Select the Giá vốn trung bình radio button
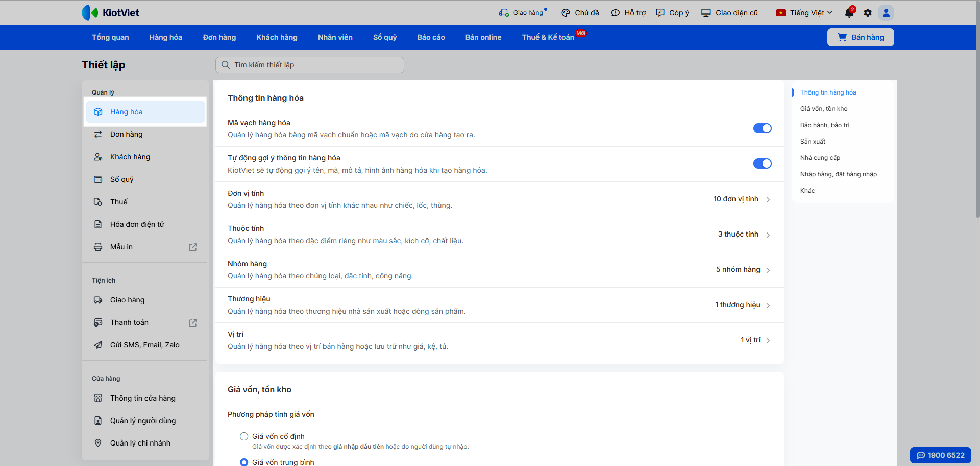The width and height of the screenshot is (980, 466). coord(244,462)
